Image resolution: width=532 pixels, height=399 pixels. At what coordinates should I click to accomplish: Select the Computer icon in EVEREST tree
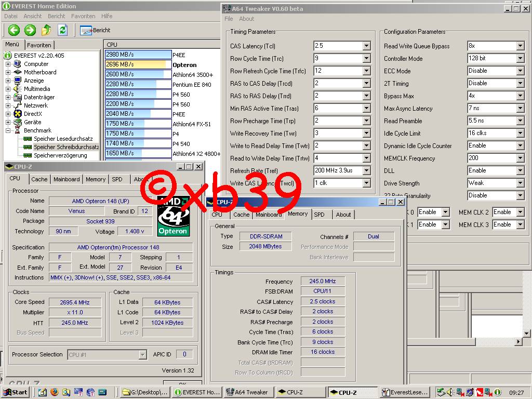coord(18,64)
